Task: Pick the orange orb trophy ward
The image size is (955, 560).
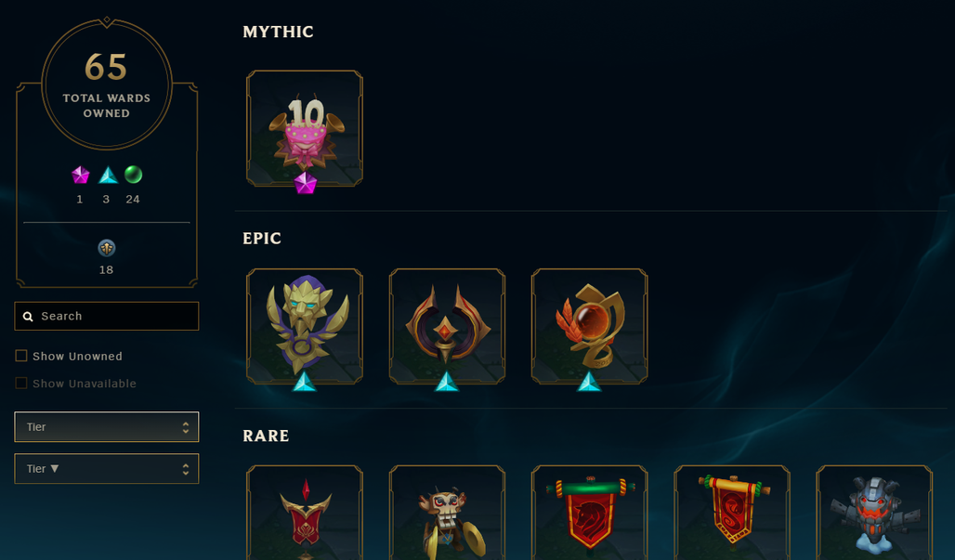Action: coord(590,326)
